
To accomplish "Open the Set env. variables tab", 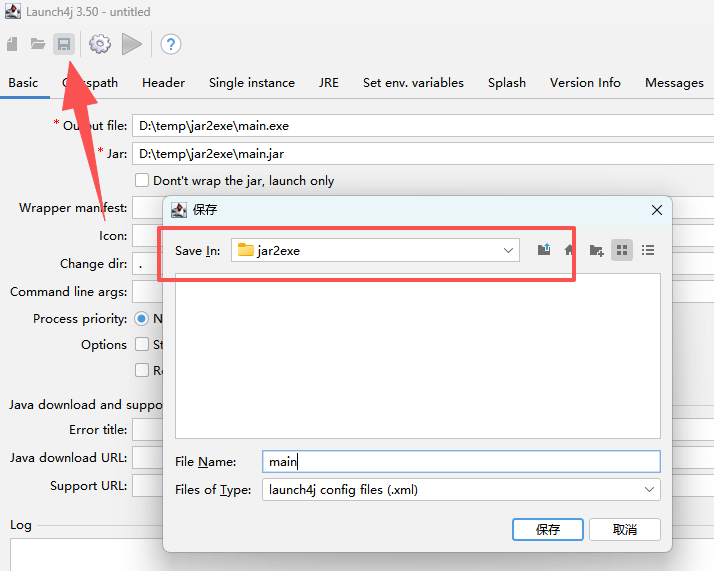I will (413, 83).
